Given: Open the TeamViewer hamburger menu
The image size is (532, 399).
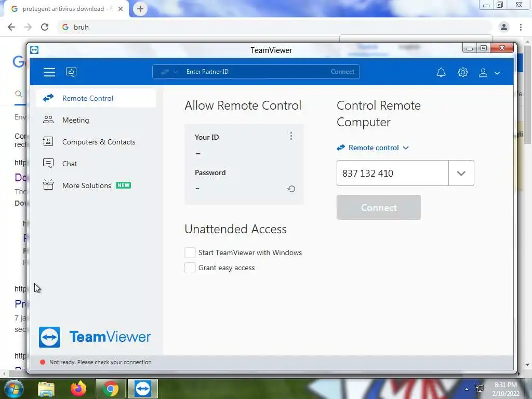Looking at the screenshot, I should (x=49, y=72).
